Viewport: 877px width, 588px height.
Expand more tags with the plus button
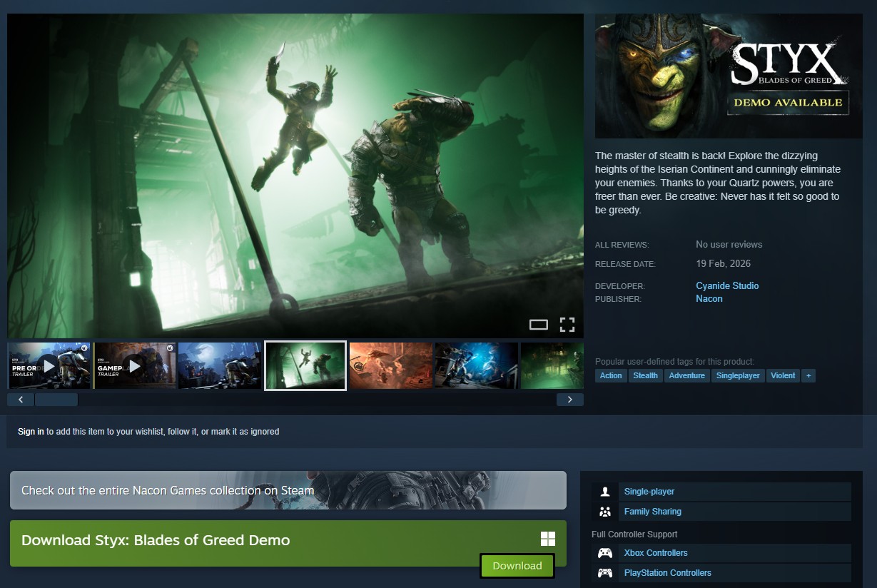tap(808, 375)
